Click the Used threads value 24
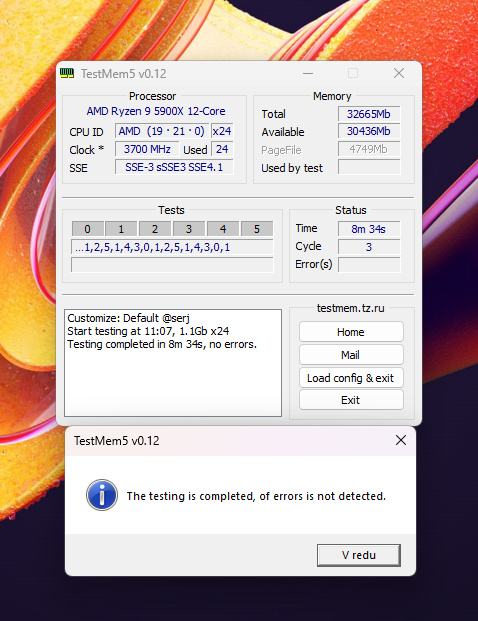The image size is (478, 621). pyautogui.click(x=222, y=149)
